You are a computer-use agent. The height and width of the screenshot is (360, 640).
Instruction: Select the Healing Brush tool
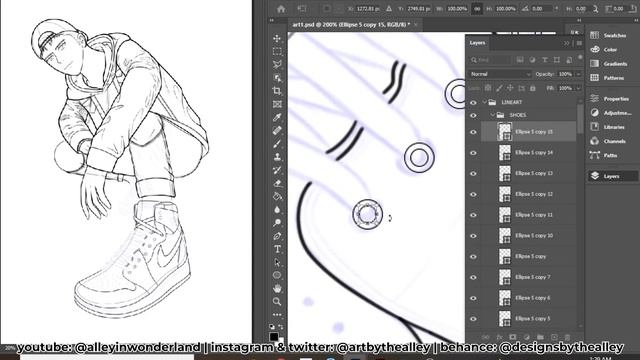click(277, 131)
